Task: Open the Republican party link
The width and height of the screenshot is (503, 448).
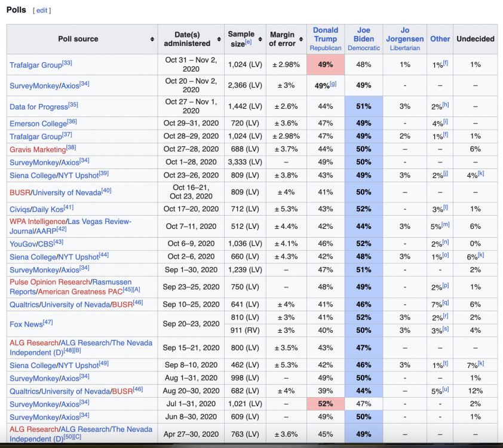Action: [326, 48]
